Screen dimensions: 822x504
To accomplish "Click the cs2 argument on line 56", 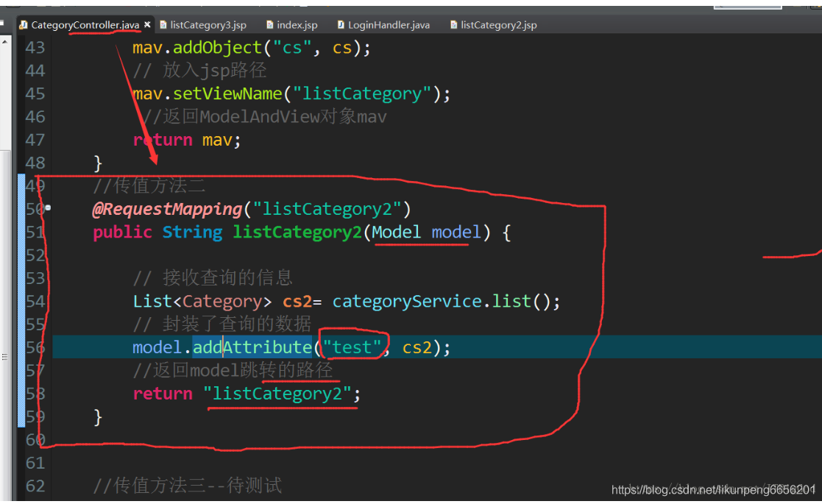I will [417, 347].
